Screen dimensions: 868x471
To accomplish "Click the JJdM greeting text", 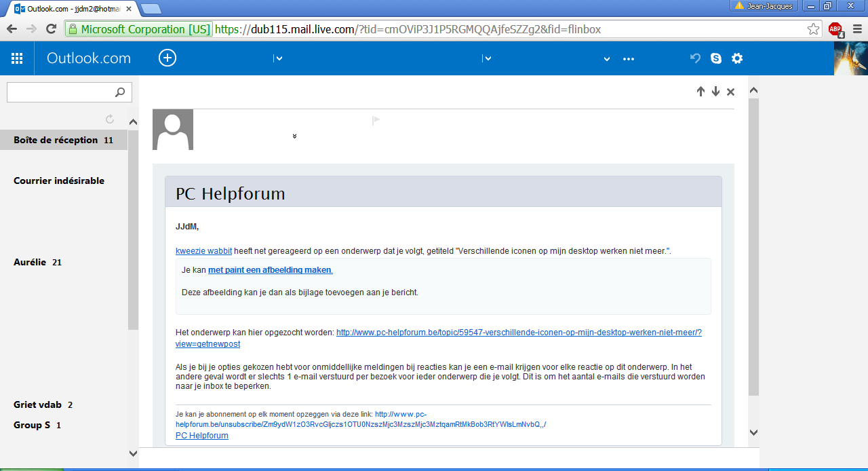I will (187, 227).
